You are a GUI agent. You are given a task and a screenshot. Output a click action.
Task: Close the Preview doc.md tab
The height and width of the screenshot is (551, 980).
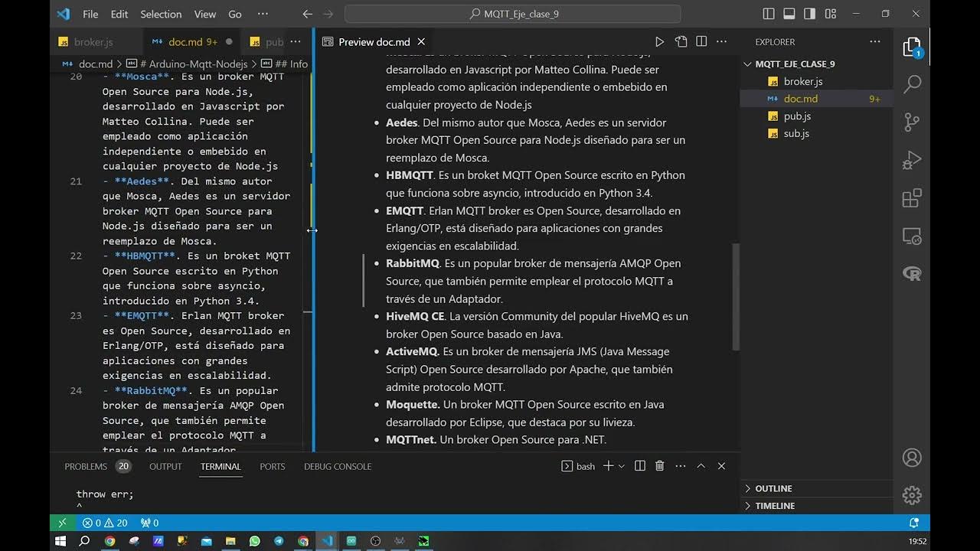[421, 42]
